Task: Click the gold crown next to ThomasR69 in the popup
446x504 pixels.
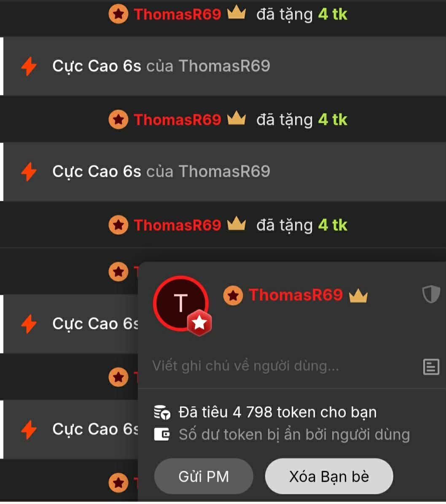Action: pyautogui.click(x=358, y=295)
